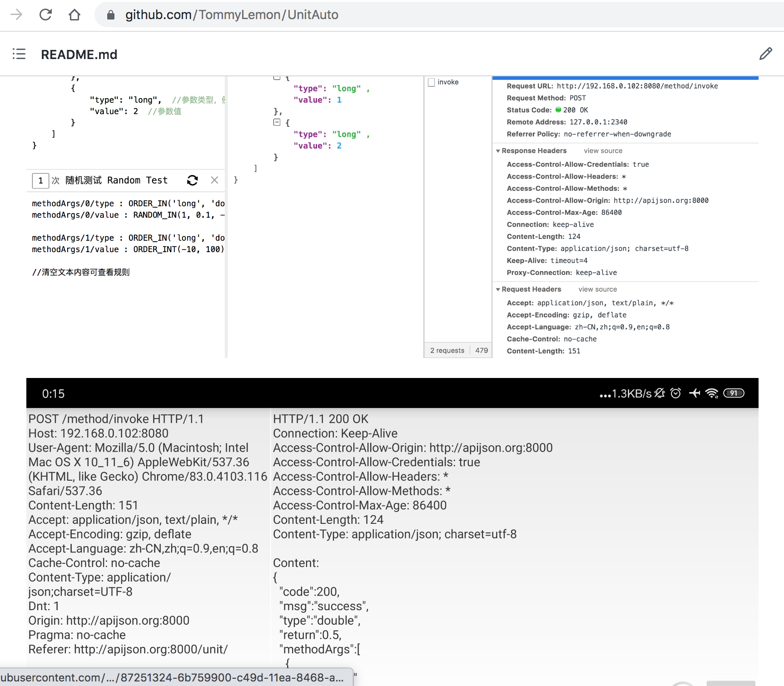This screenshot has width=784, height=686.
Task: Click the Access-Control-Max-Age: 86400 line in DevTools
Action: pos(565,212)
